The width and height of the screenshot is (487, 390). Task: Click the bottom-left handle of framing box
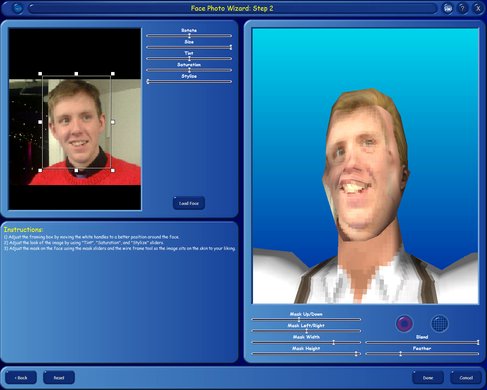pyautogui.click(x=40, y=170)
